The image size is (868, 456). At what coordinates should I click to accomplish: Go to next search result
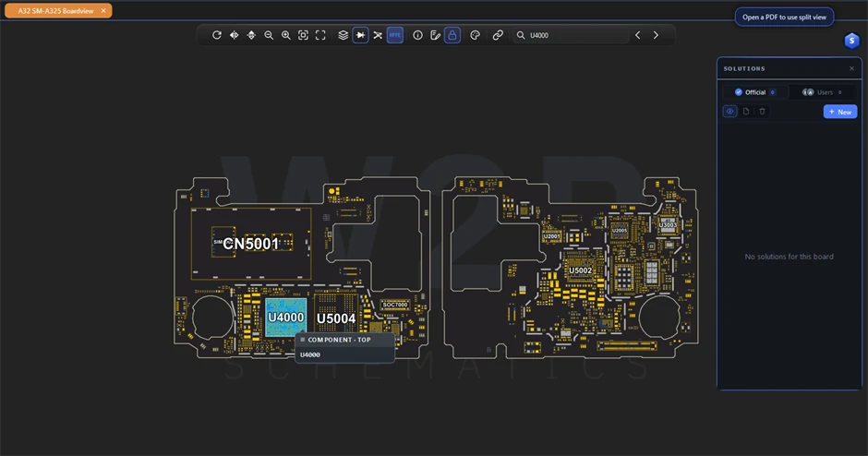[x=656, y=35]
